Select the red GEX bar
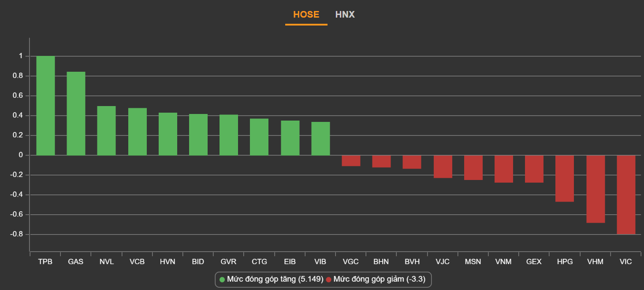This screenshot has height=290, width=644. (x=534, y=169)
